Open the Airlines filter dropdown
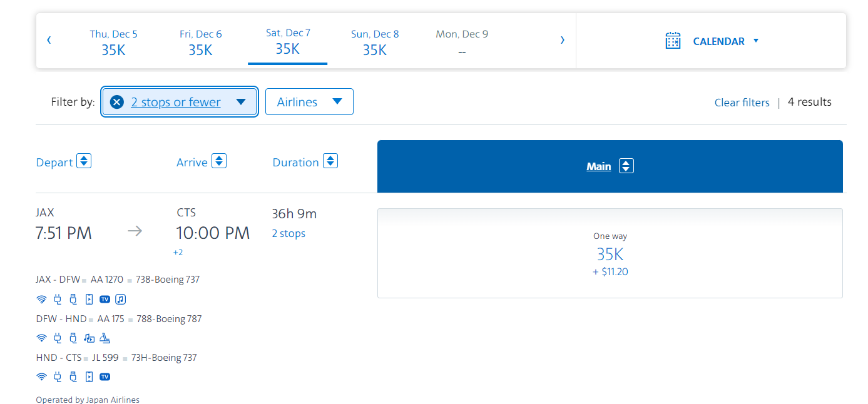The width and height of the screenshot is (868, 404). coord(309,101)
